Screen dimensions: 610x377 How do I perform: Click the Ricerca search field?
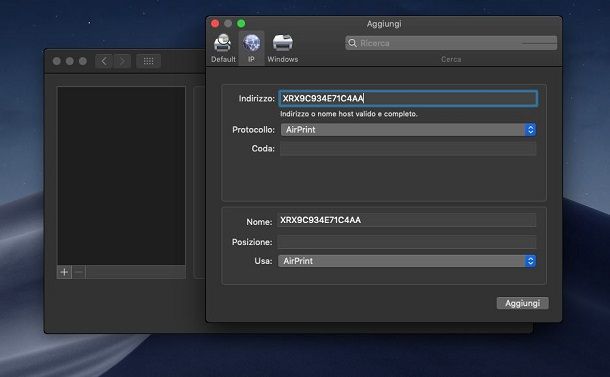[451, 43]
